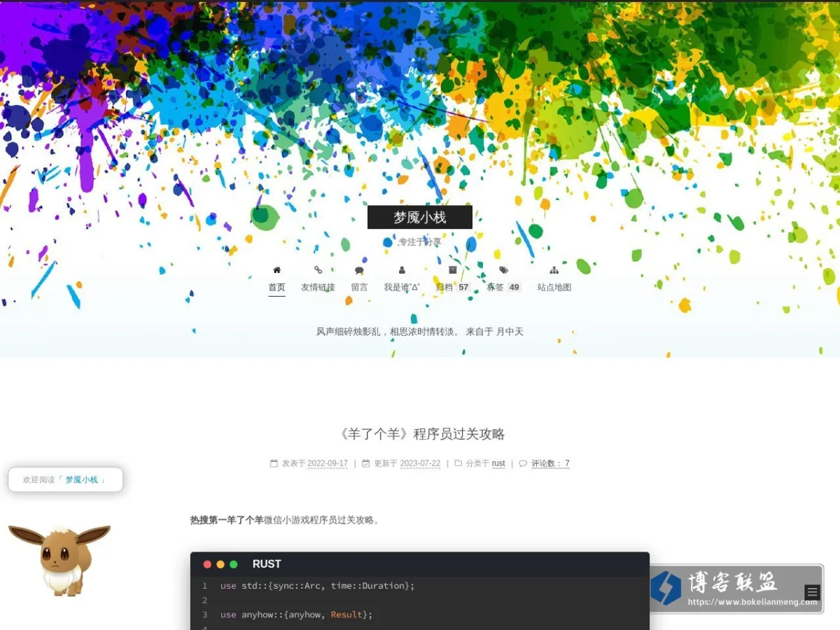The width and height of the screenshot is (840, 630).
Task: Click the updated date 2023-07-22
Action: tap(420, 463)
